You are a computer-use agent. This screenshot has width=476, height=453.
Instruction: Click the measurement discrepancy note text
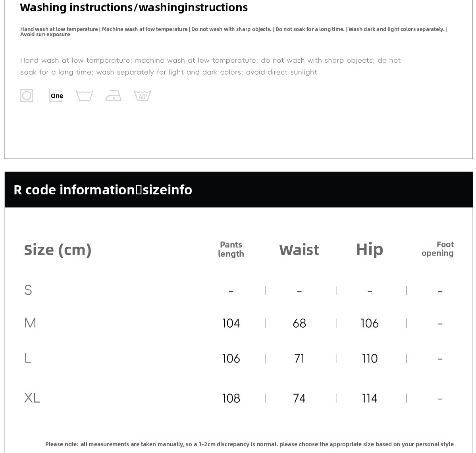pyautogui.click(x=249, y=444)
